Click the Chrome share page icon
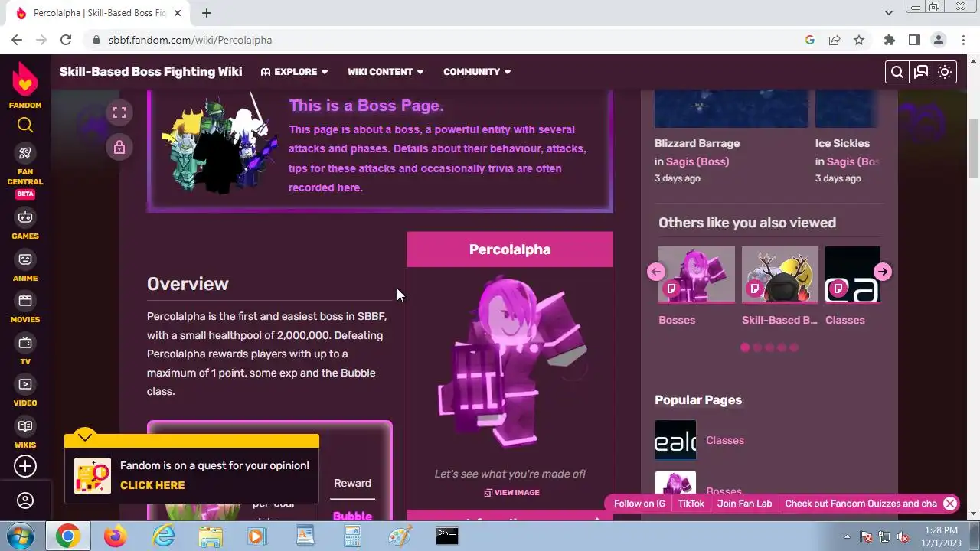 [835, 40]
